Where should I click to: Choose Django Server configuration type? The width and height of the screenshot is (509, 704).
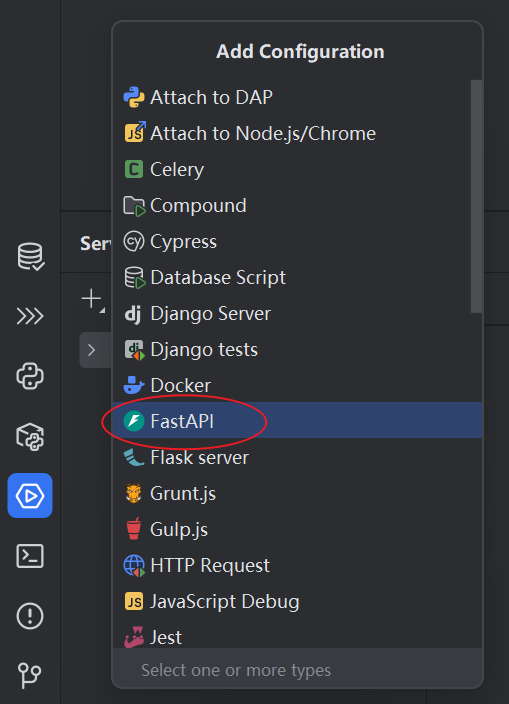[298, 313]
